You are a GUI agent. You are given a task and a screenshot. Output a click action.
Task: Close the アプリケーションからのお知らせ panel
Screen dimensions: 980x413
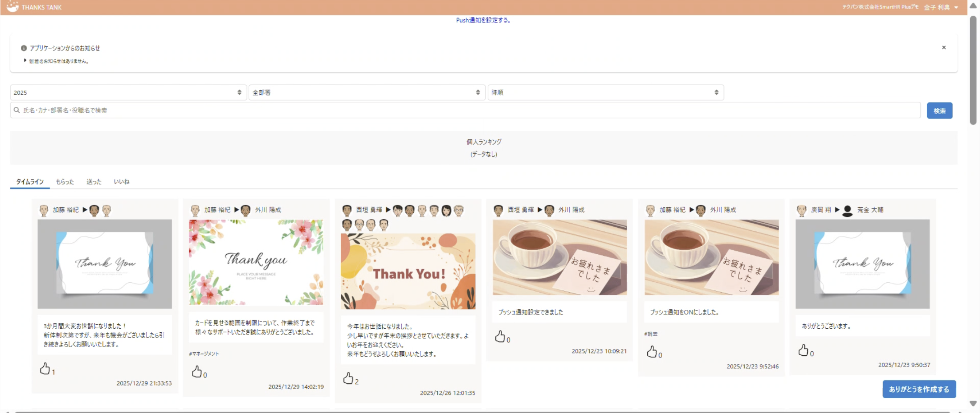click(x=944, y=47)
